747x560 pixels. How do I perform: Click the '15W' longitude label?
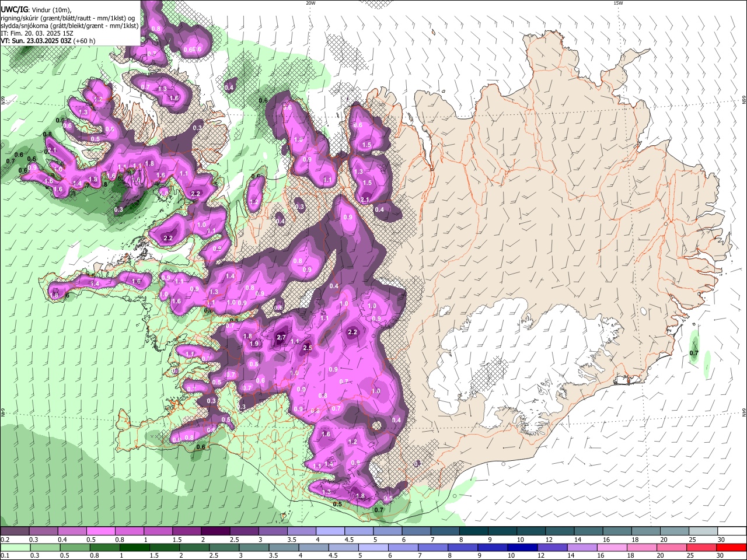[x=618, y=3]
